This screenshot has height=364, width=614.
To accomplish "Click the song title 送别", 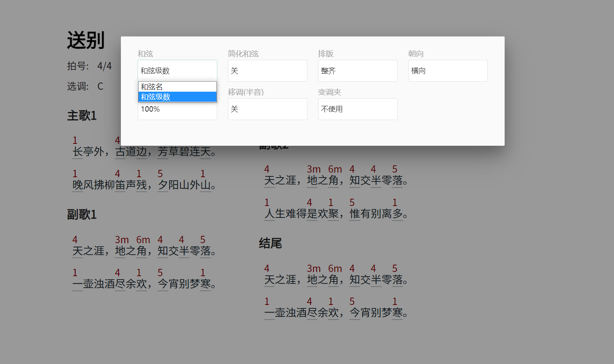I will (86, 40).
